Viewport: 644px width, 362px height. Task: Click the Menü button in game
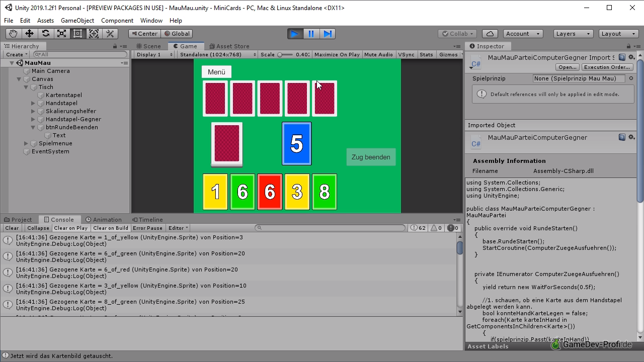(x=216, y=72)
